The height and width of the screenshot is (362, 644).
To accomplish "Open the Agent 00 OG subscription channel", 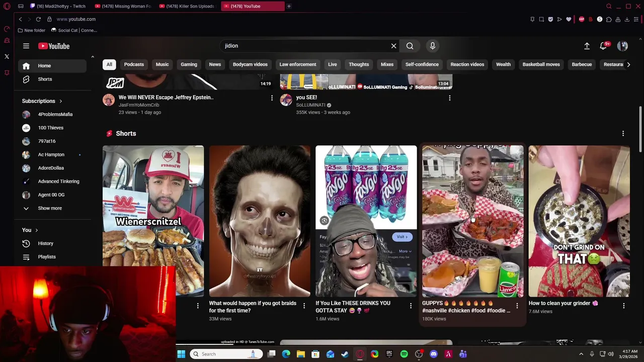I will pyautogui.click(x=52, y=195).
